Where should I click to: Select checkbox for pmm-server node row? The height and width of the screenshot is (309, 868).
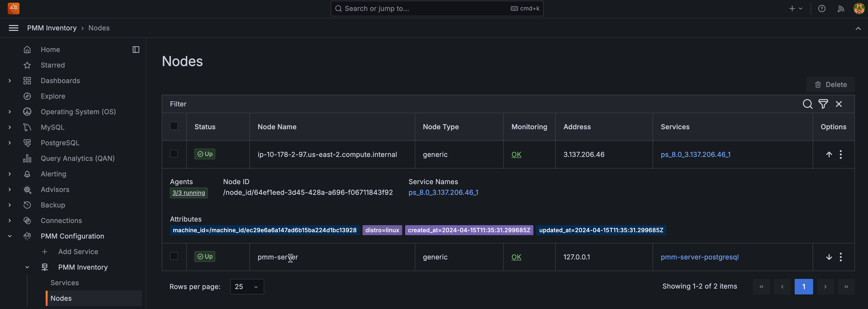pyautogui.click(x=174, y=256)
